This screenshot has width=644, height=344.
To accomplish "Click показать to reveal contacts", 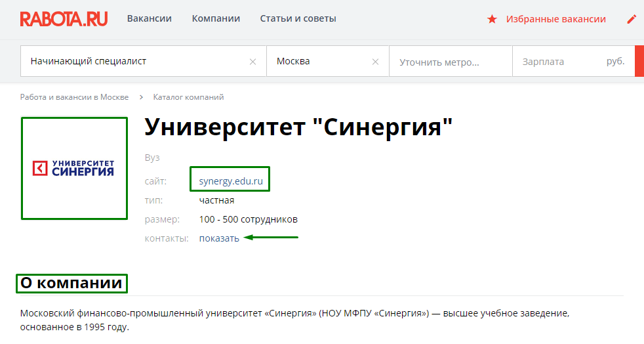I will tap(219, 238).
